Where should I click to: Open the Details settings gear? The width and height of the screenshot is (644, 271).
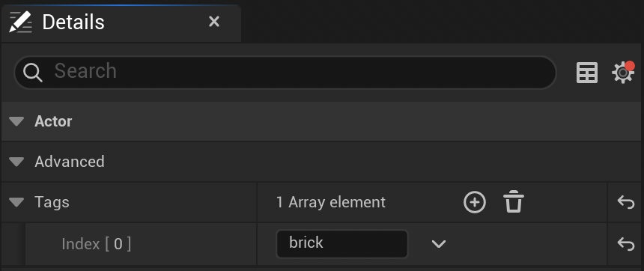623,73
